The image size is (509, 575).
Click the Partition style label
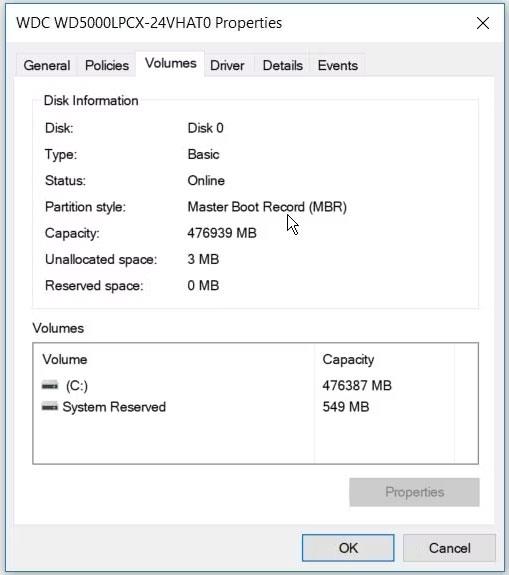click(x=85, y=207)
